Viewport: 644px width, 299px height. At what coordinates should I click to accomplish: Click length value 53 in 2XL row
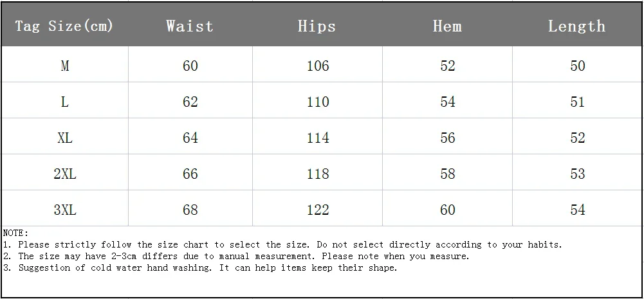coord(578,174)
